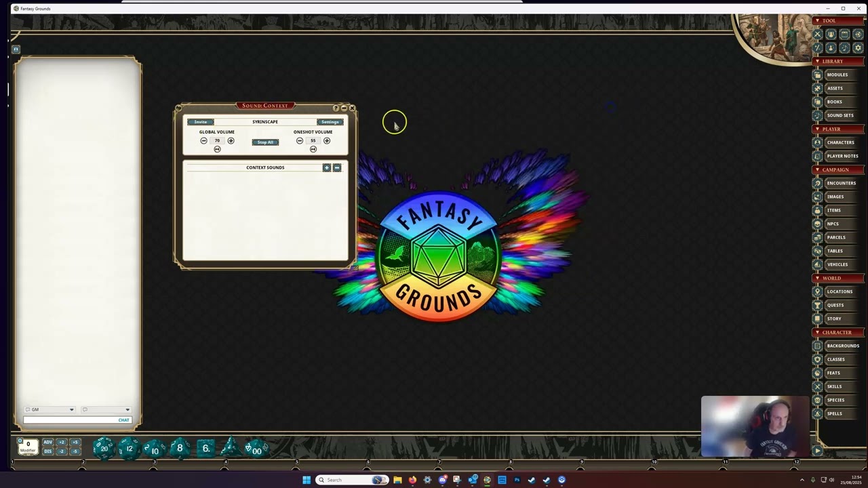Select the d8 die
The image size is (868, 488).
[180, 447]
